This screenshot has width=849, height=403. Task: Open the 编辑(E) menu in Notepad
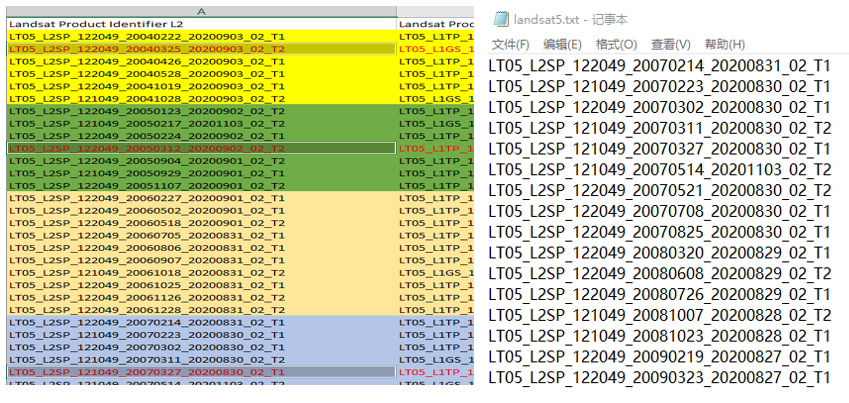click(563, 44)
